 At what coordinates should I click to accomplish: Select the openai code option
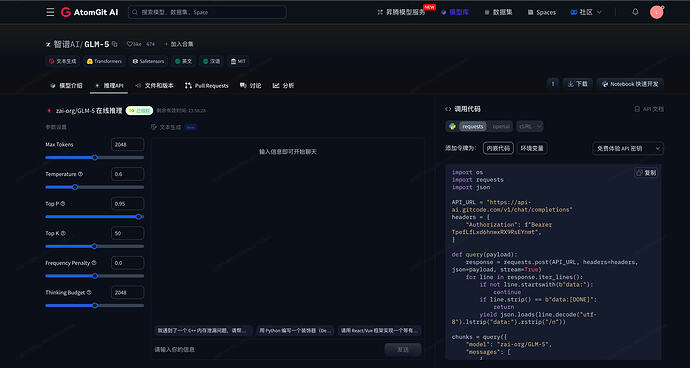pyautogui.click(x=500, y=126)
